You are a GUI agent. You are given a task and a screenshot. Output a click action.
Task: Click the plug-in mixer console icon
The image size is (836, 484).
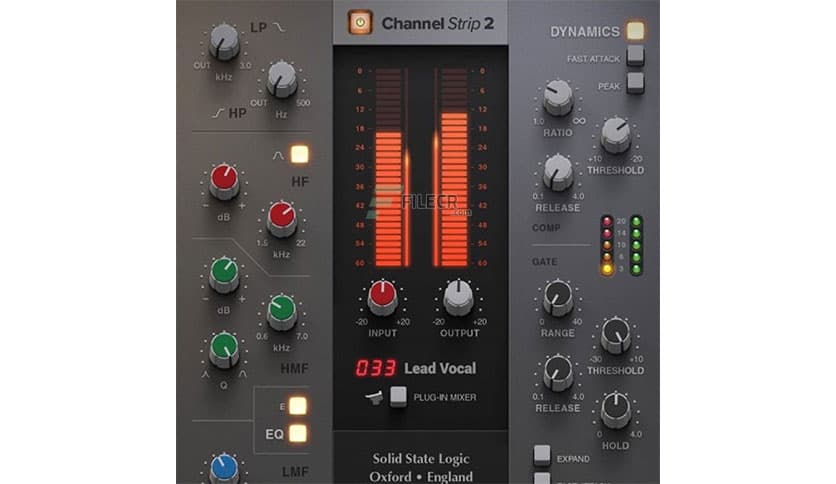[375, 397]
